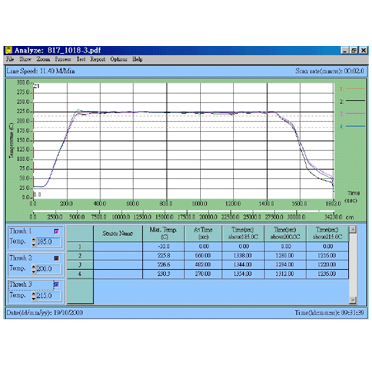Open the Options menu

119,59
